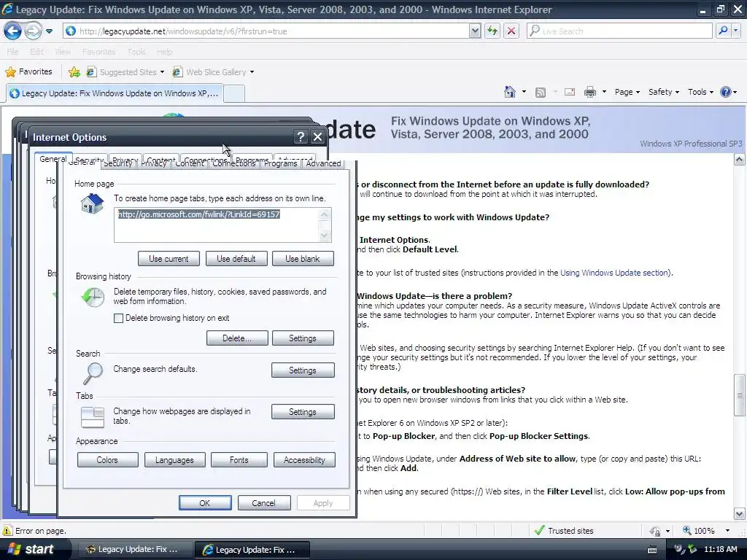747x560 pixels.
Task: Click the Internet Options help ? button
Action: coord(301,137)
